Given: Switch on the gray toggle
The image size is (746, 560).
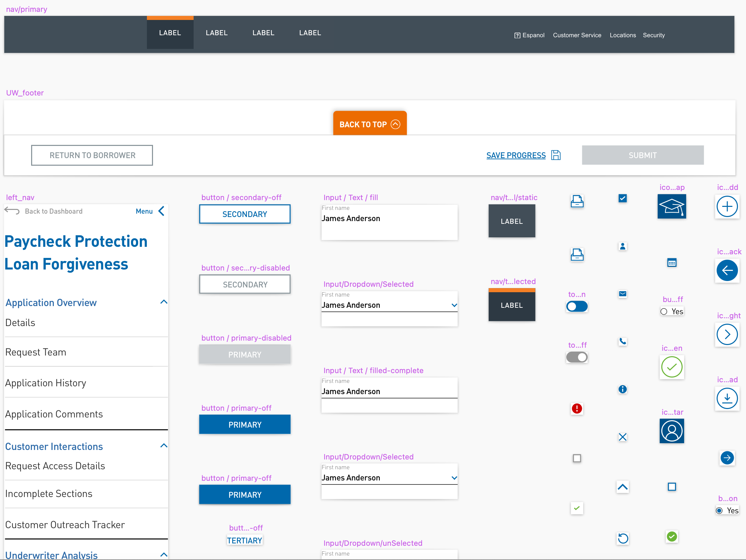Looking at the screenshot, I should (577, 357).
